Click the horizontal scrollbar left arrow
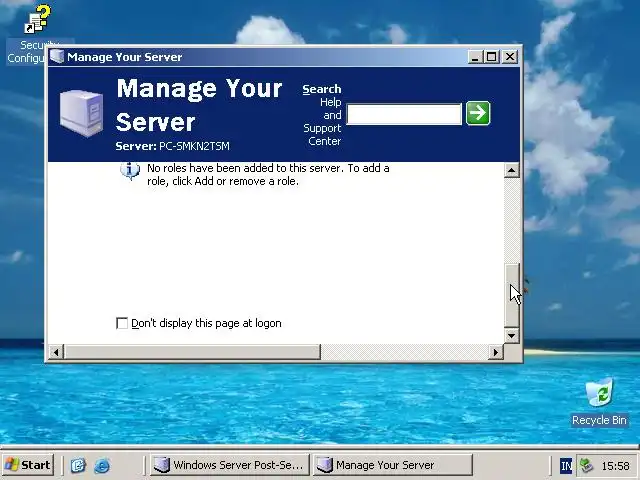The width and height of the screenshot is (640, 480). [x=56, y=352]
